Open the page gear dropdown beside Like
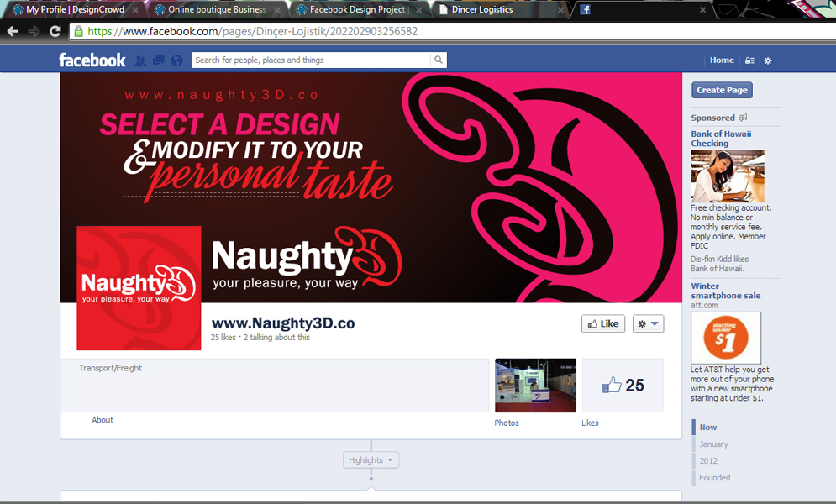The height and width of the screenshot is (504, 836). click(x=648, y=324)
